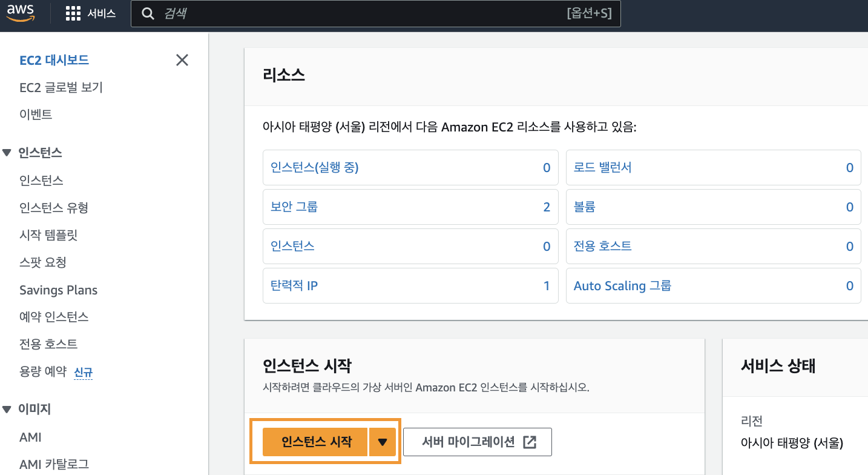Focus the 검색 search field
This screenshot has height=475, width=868.
(x=375, y=13)
